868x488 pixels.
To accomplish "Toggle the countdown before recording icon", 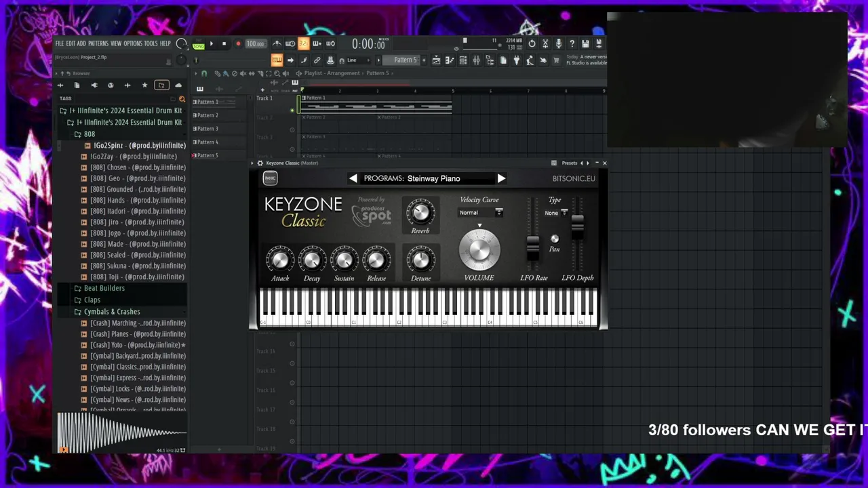I will click(290, 43).
